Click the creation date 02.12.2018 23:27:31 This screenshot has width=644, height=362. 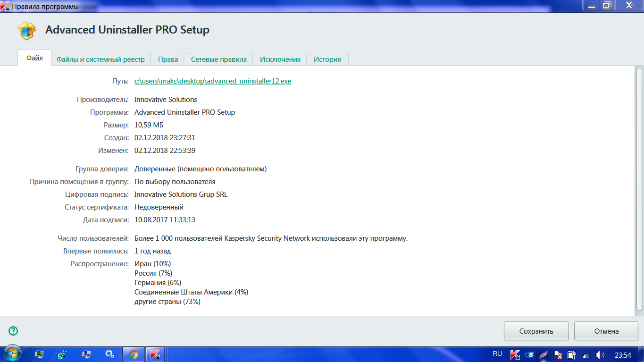pos(165,138)
